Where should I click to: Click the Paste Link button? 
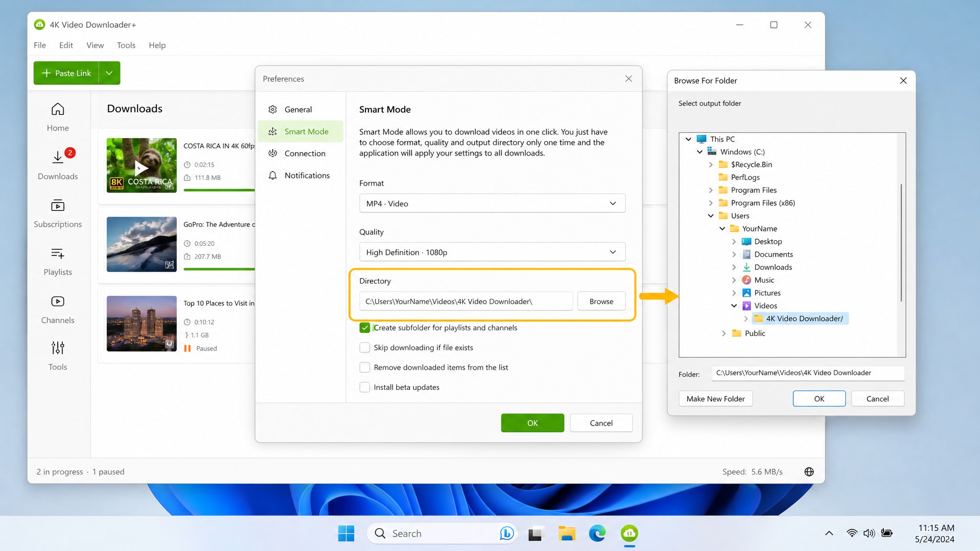point(66,73)
